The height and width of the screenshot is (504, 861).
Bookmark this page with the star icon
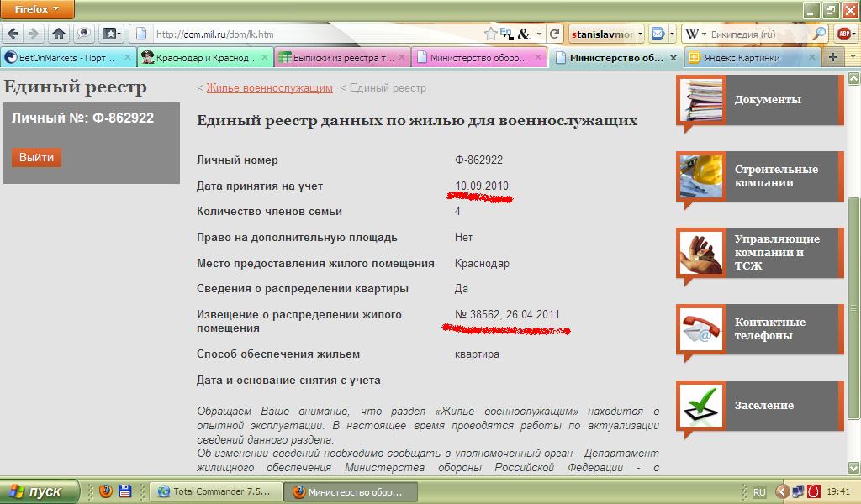[491, 34]
